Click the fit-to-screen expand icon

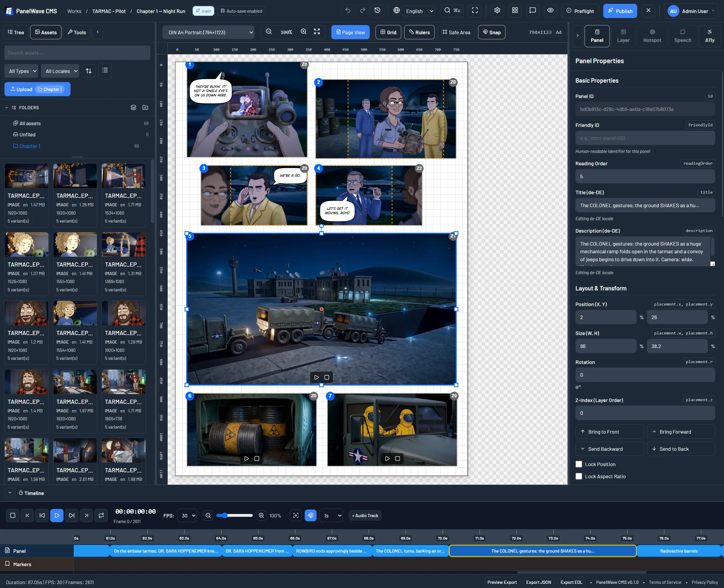pyautogui.click(x=317, y=32)
